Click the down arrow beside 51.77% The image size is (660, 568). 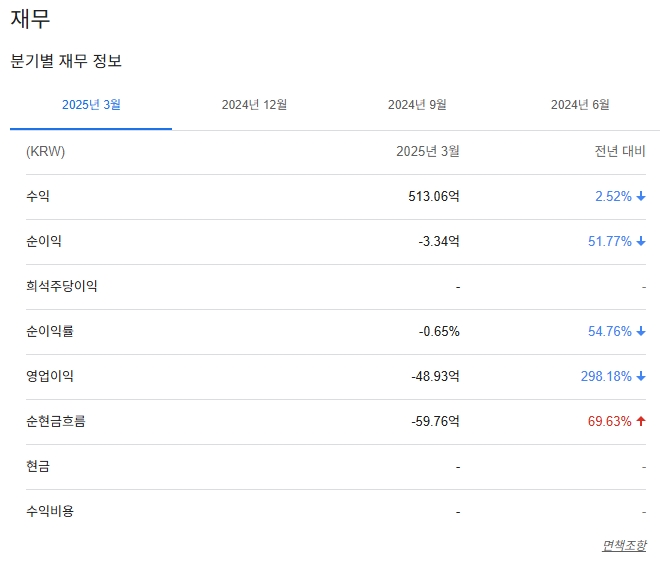point(641,242)
